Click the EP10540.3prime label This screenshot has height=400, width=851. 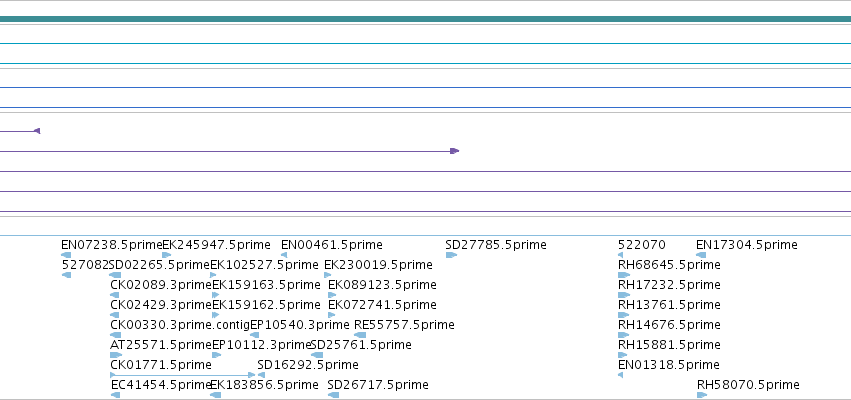(x=300, y=325)
